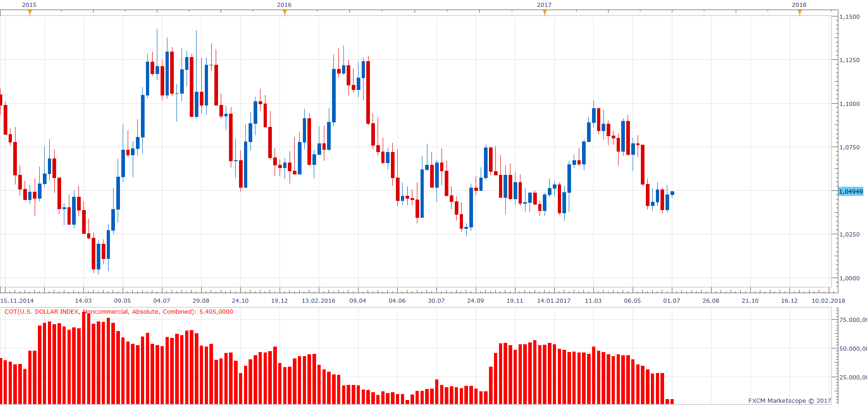Click the COT U.S. DOLLAR INDEX indicator label
868x405 pixels.
(x=119, y=312)
